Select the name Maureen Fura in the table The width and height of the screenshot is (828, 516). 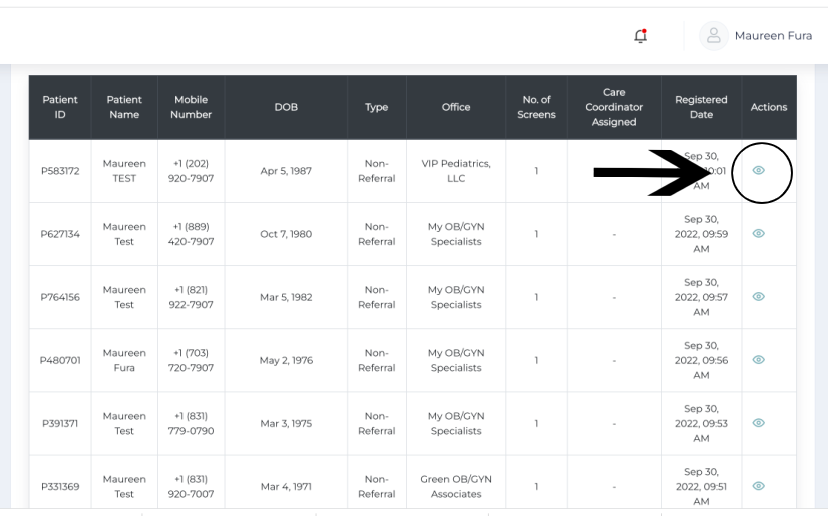pos(124,360)
